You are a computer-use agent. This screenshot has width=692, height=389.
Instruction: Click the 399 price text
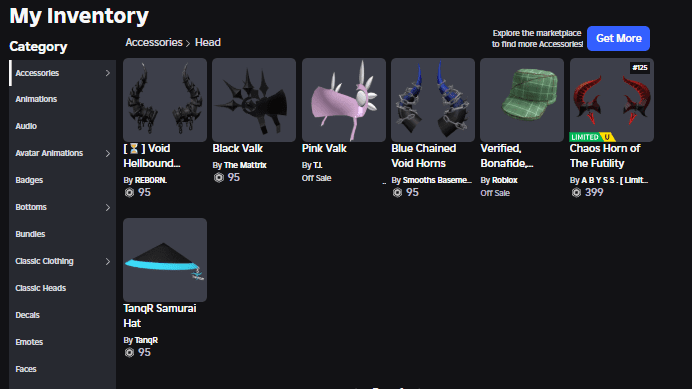tap(594, 193)
